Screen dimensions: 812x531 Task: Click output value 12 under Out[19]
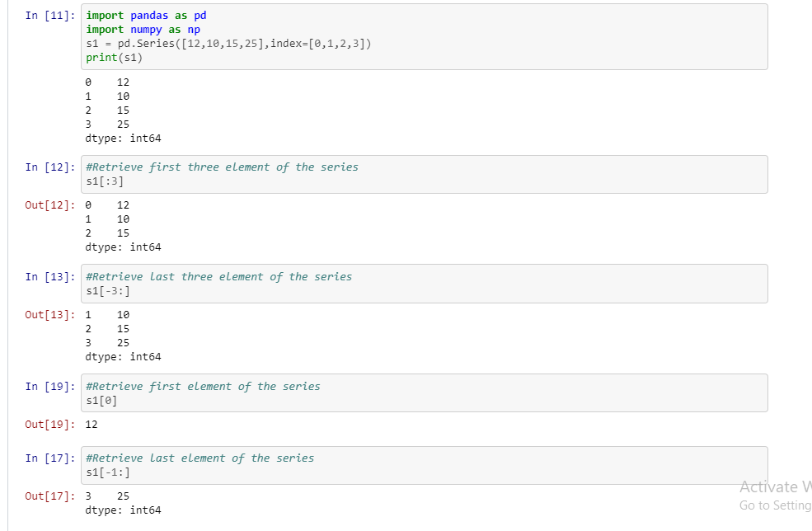(92, 425)
